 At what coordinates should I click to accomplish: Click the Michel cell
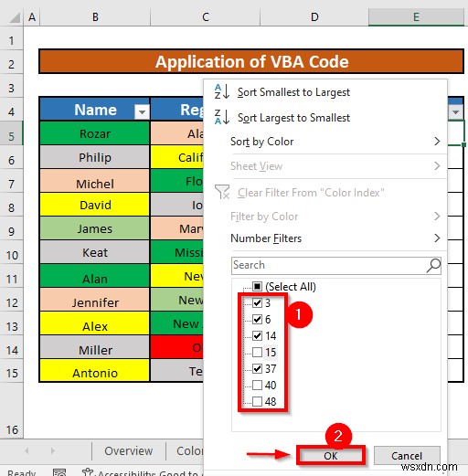click(95, 181)
